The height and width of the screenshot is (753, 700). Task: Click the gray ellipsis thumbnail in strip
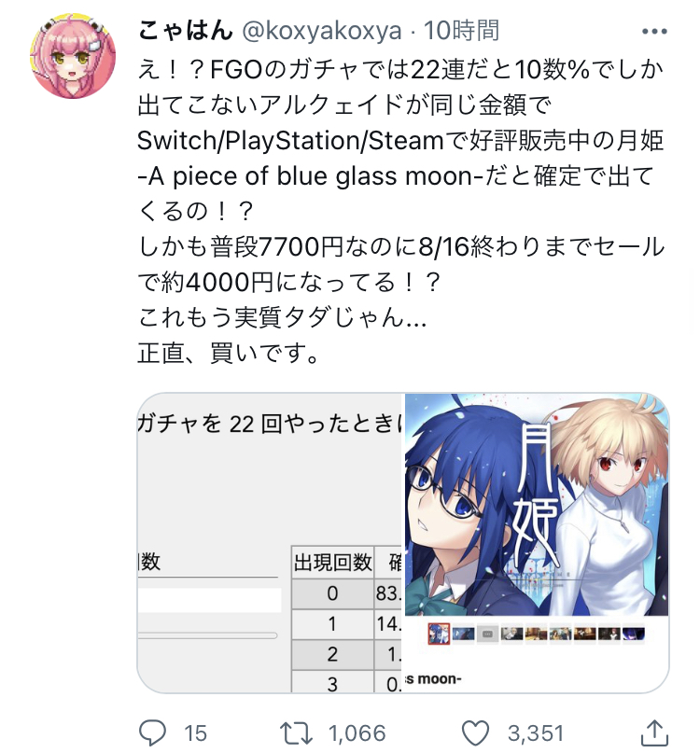(487, 634)
